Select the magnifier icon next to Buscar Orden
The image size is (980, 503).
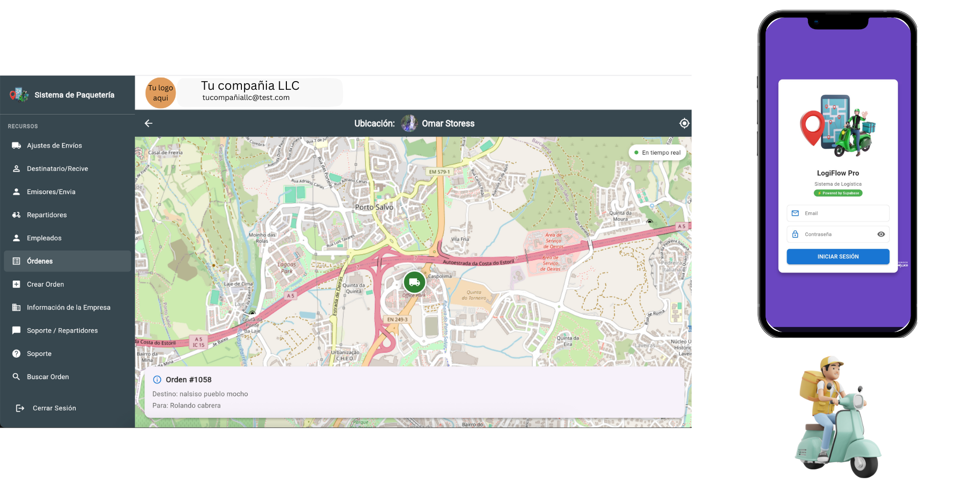16,376
